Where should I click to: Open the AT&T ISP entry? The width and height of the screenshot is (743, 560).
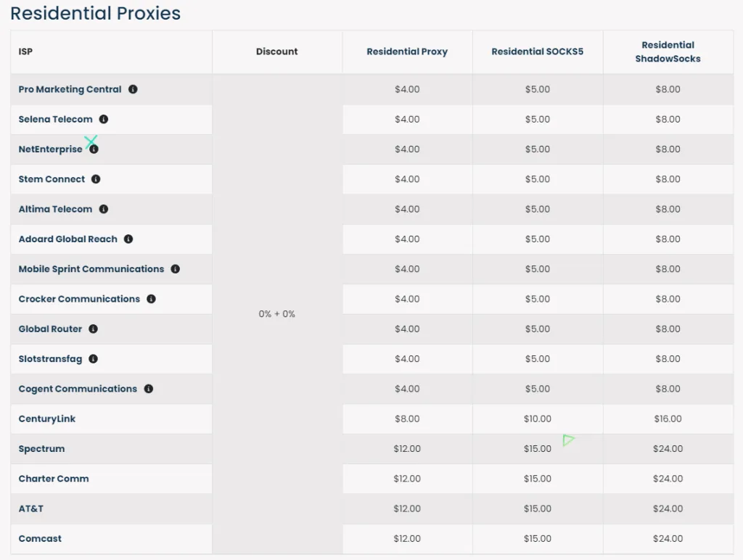click(x=31, y=508)
